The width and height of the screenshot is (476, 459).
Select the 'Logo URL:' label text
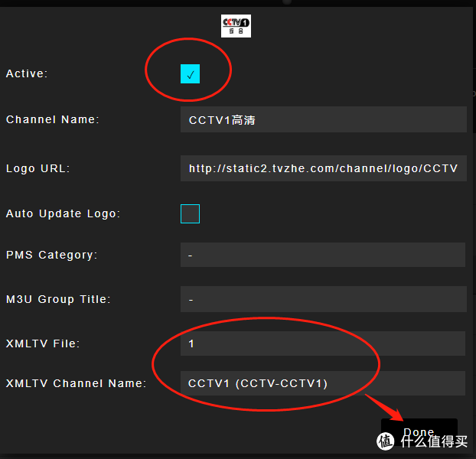tap(38, 168)
